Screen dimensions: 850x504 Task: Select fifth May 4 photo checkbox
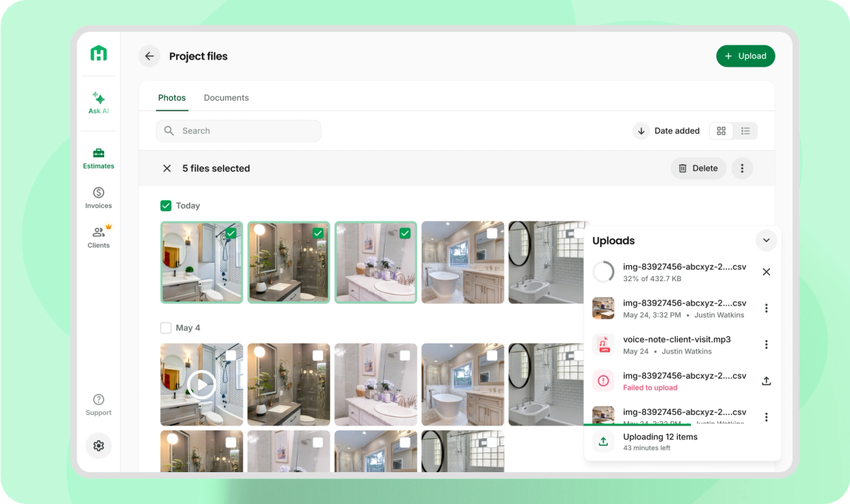point(579,355)
